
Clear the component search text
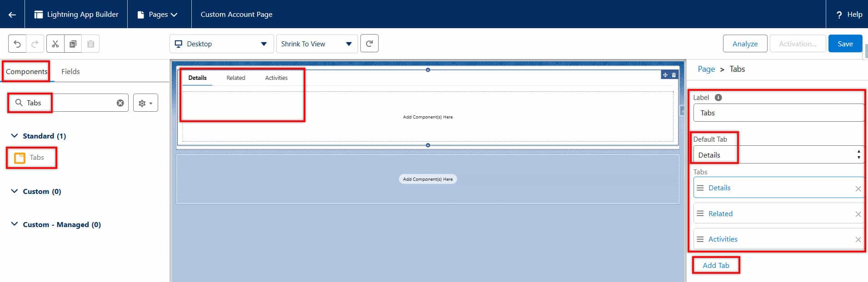[x=120, y=103]
